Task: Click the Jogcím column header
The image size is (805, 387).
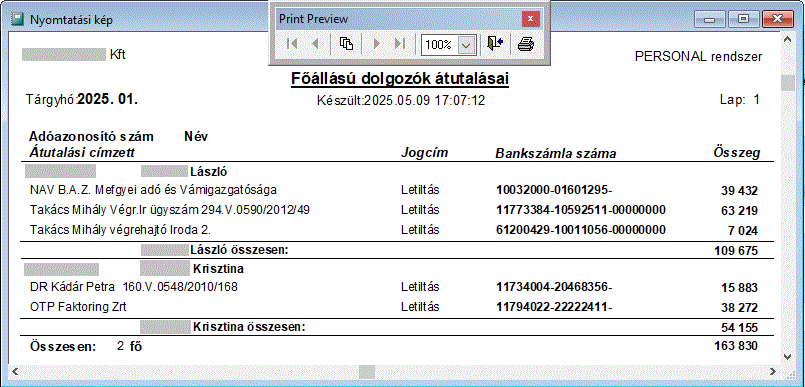Action: point(425,152)
